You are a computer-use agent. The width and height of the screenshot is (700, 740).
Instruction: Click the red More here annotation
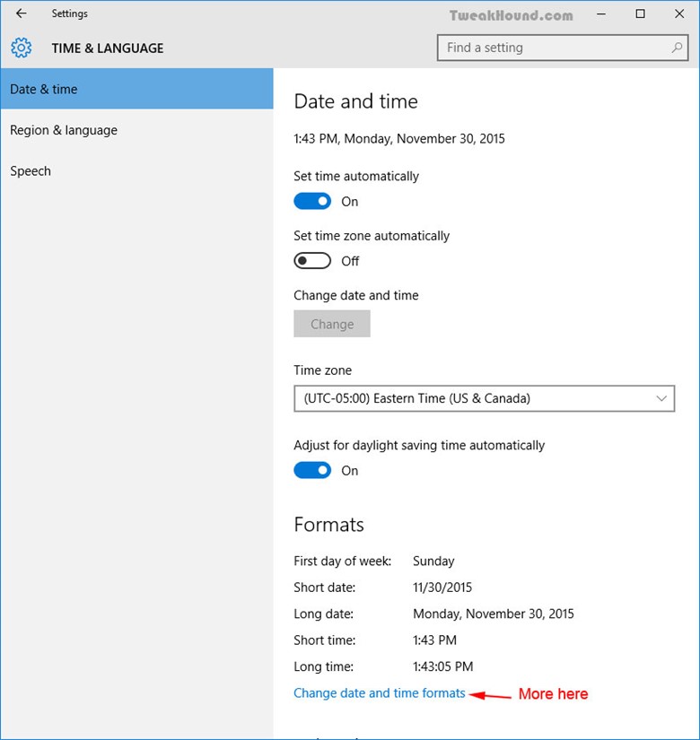tap(553, 694)
